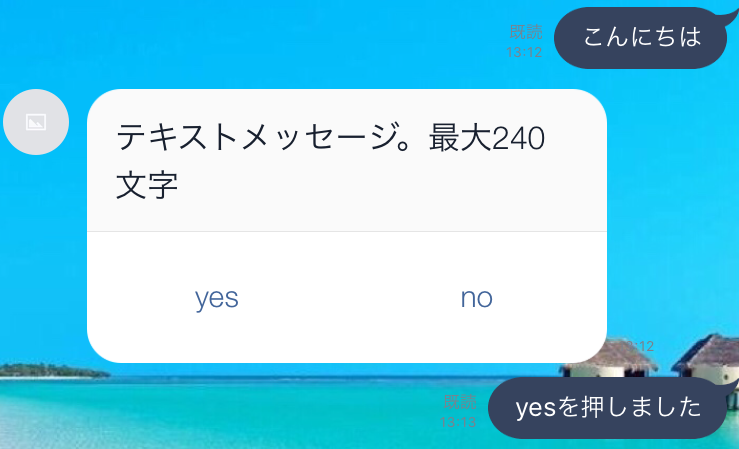Click the tail of yesを押しました bubble

click(x=734, y=384)
